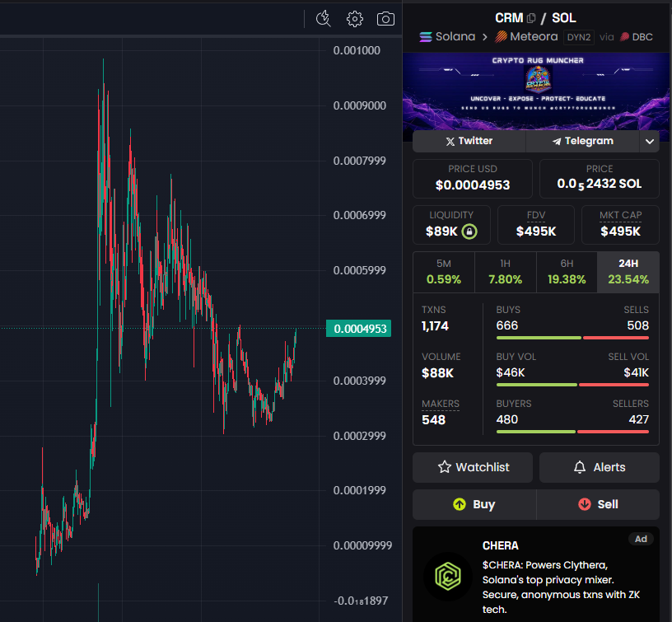Viewport: 672px width, 622px height.
Task: Click the 0.001000 price axis label
Action: click(357, 50)
